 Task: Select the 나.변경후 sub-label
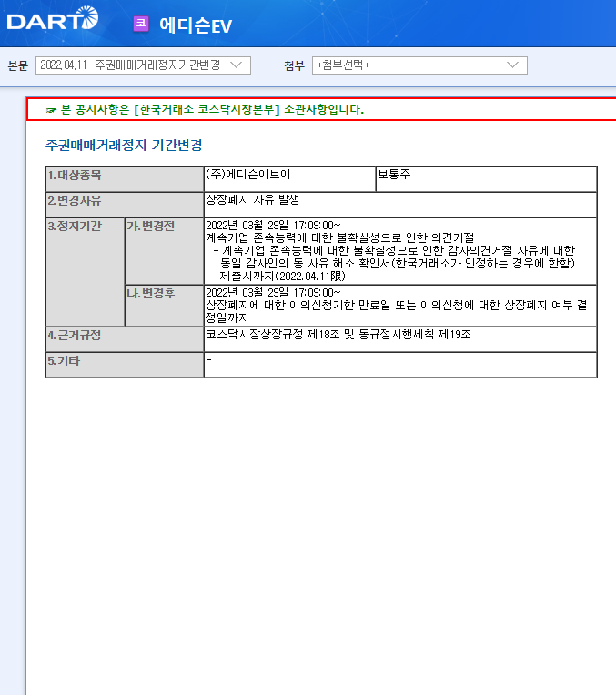164,306
